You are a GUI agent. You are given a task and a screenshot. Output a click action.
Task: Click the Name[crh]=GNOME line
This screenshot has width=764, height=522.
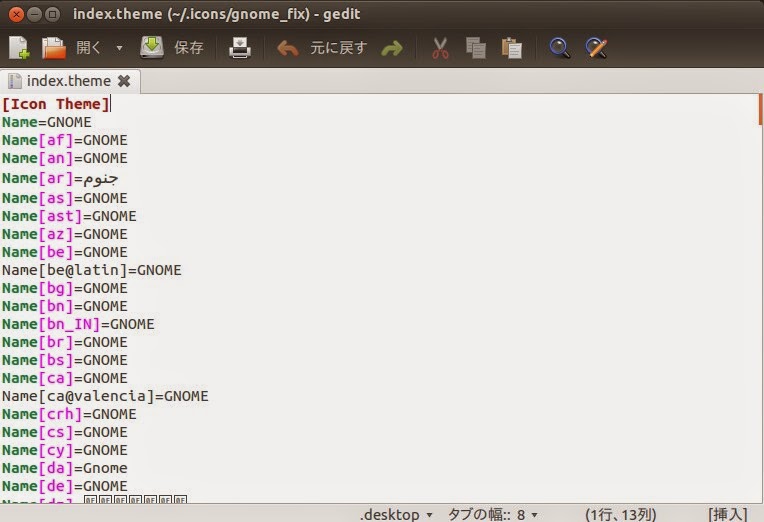[x=69, y=414]
